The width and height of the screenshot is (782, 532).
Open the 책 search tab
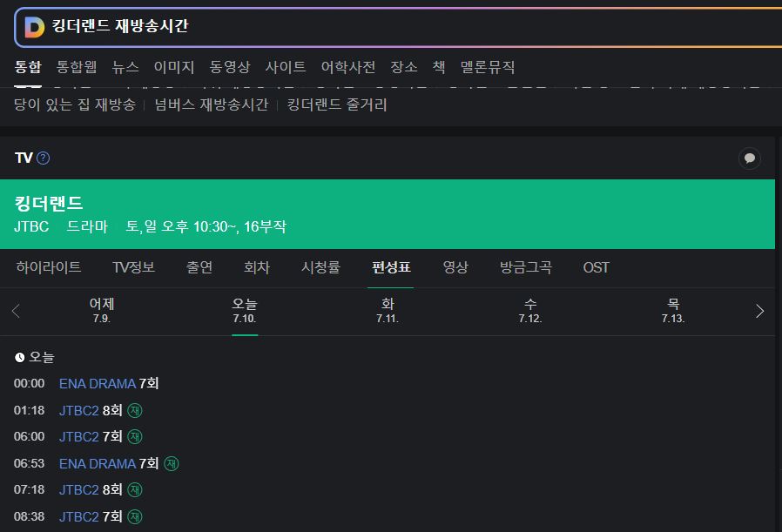pyautogui.click(x=439, y=67)
